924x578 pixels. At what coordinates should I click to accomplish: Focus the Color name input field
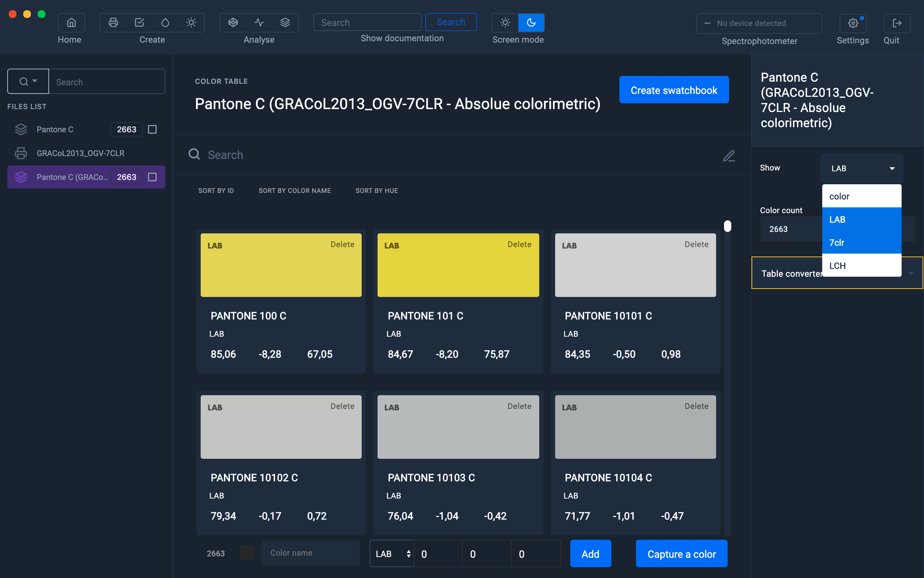(310, 553)
